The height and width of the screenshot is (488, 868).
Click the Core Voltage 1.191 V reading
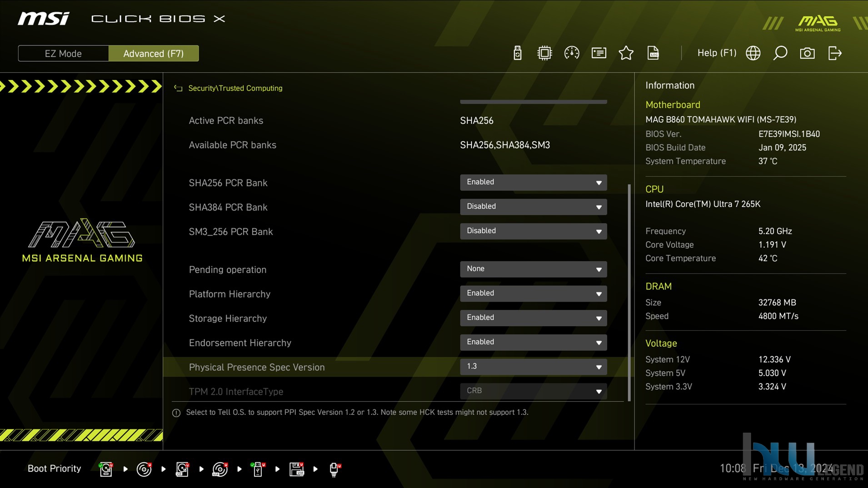click(x=772, y=245)
